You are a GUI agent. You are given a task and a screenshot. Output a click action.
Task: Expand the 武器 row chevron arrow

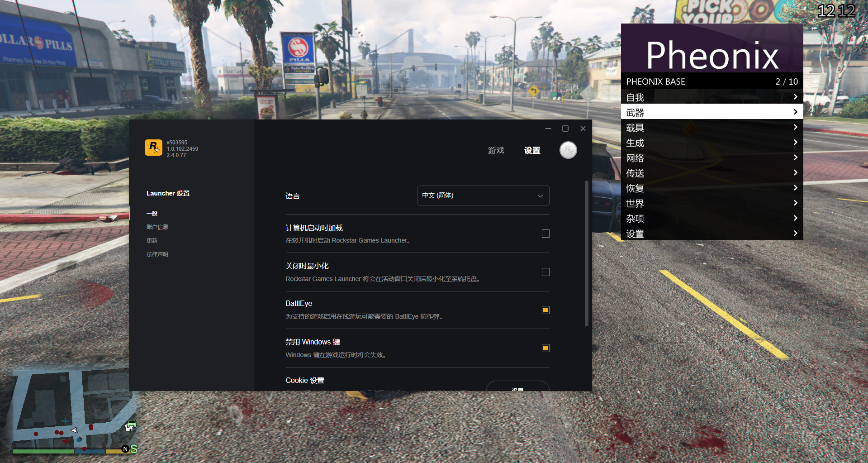(x=795, y=112)
